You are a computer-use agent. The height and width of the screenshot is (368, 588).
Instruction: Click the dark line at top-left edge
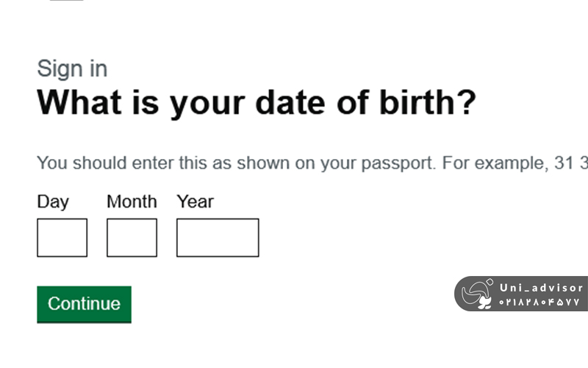coord(66,1)
